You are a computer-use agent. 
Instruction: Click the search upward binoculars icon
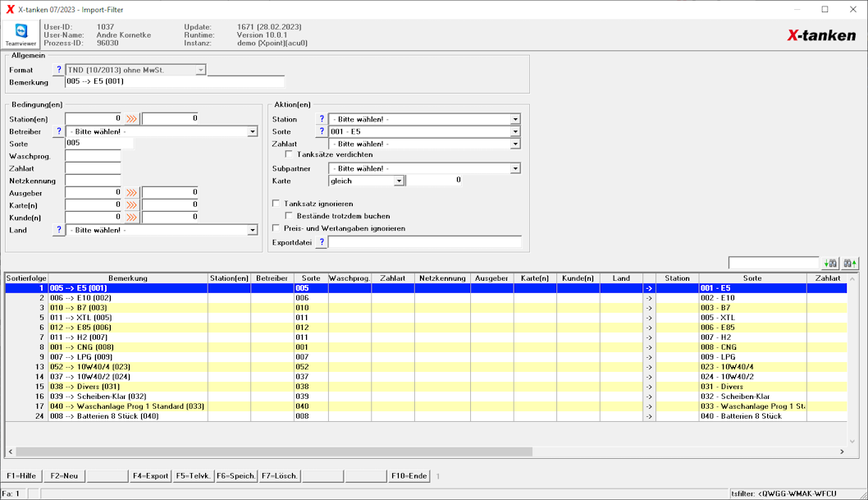[850, 264]
